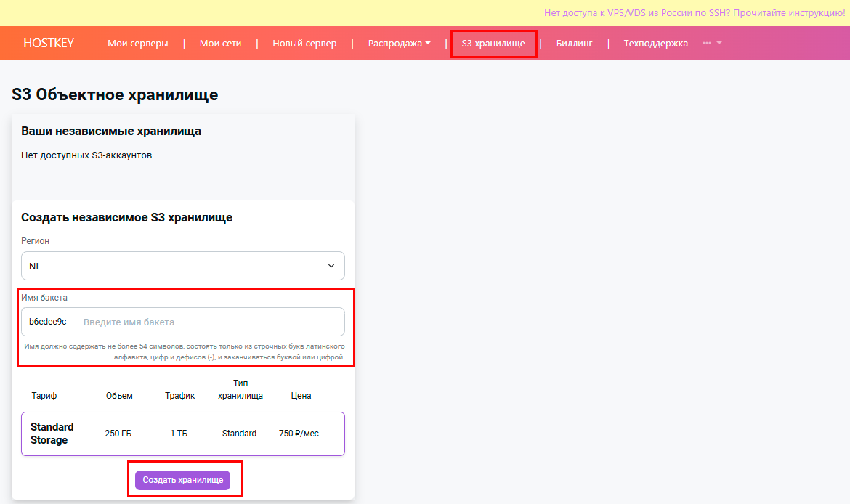Click the 1 ТБ traffic value

point(179,434)
